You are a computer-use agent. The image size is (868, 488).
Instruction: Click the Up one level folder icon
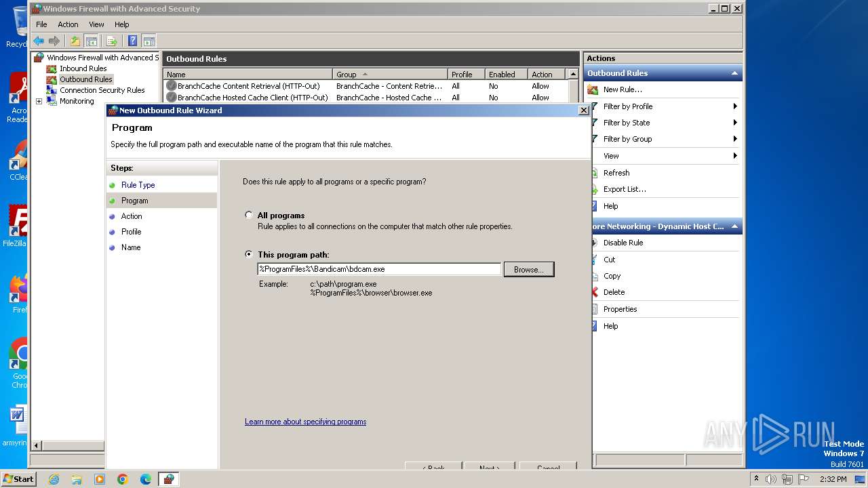pyautogui.click(x=75, y=41)
